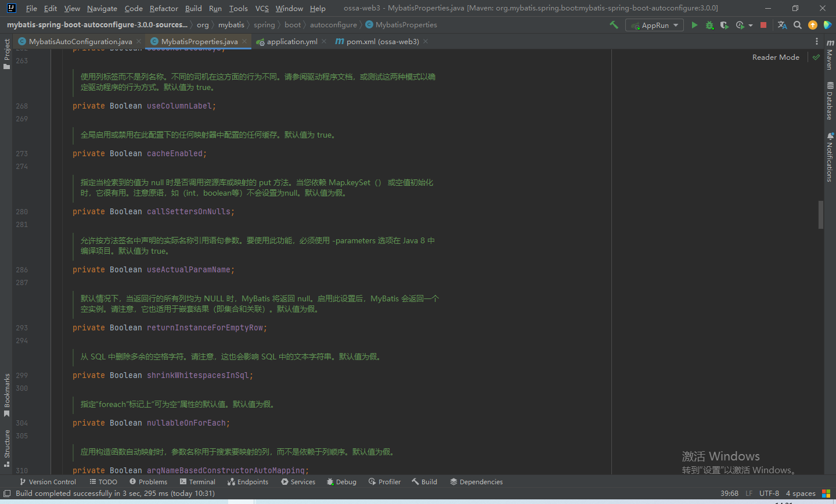This screenshot has width=836, height=504.
Task: Expand the dropdown arrow next to Profile icon
Action: pos(751,25)
